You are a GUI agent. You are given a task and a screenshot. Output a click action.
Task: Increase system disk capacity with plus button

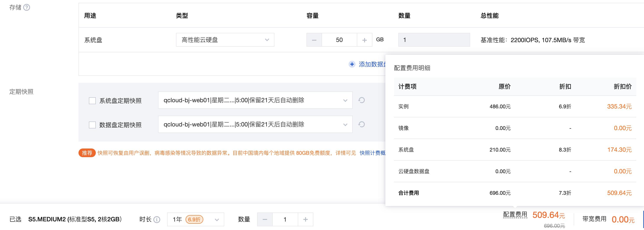(365, 40)
